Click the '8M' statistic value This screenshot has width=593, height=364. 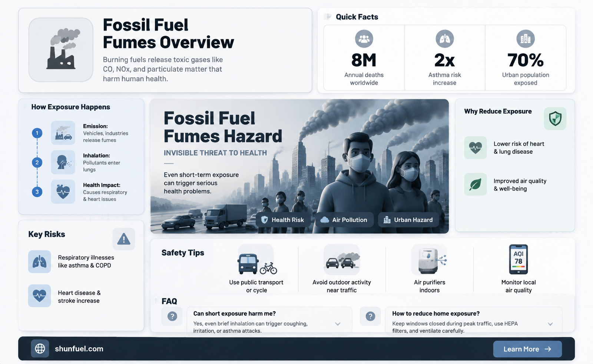tap(364, 60)
